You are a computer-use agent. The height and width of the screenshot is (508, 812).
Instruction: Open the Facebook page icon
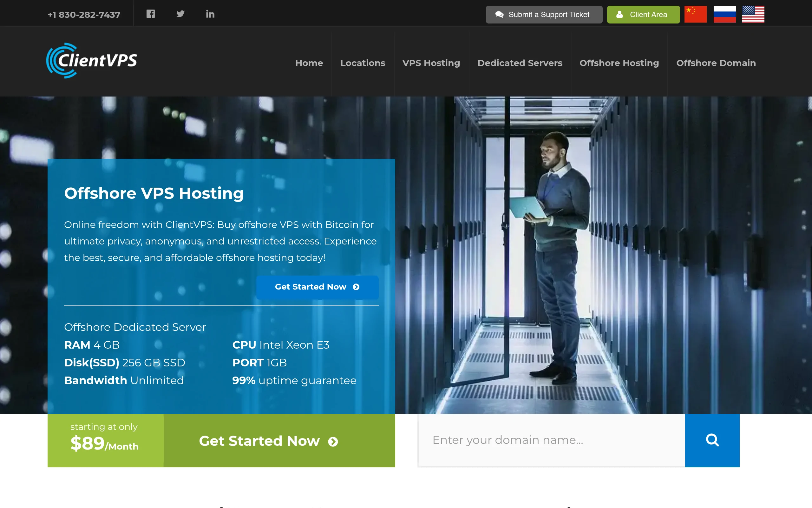pyautogui.click(x=151, y=14)
